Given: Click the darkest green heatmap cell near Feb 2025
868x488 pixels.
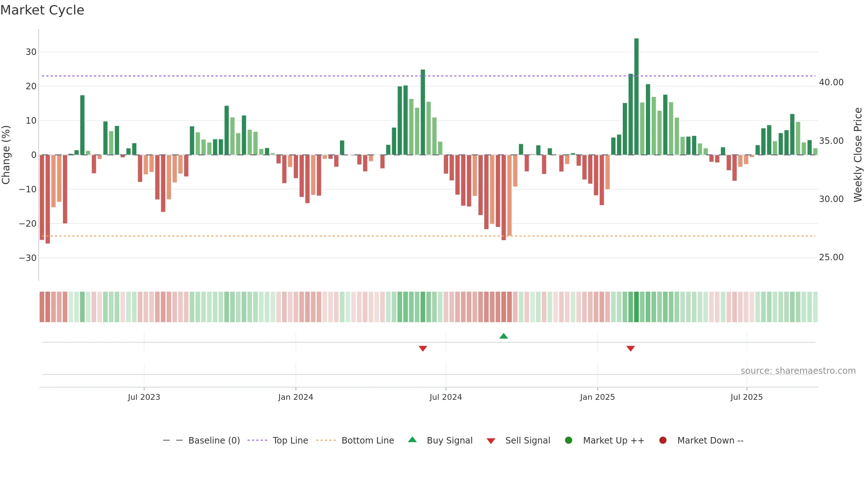Looking at the screenshot, I should (x=636, y=307).
